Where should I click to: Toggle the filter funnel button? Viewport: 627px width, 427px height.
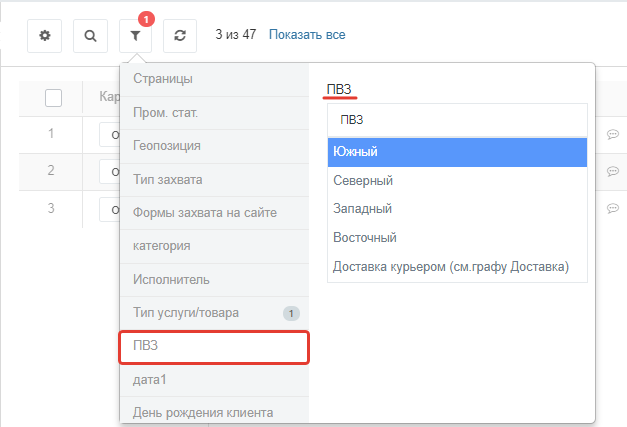coord(136,36)
